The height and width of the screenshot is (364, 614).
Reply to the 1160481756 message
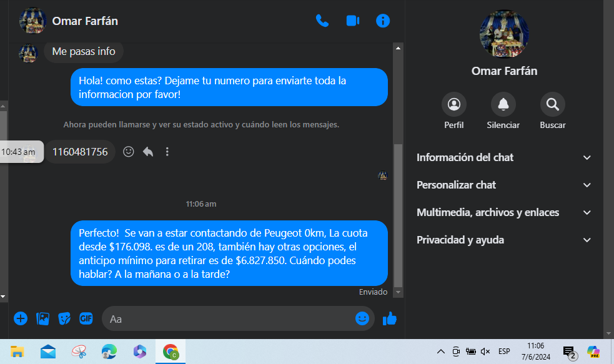[x=148, y=152]
